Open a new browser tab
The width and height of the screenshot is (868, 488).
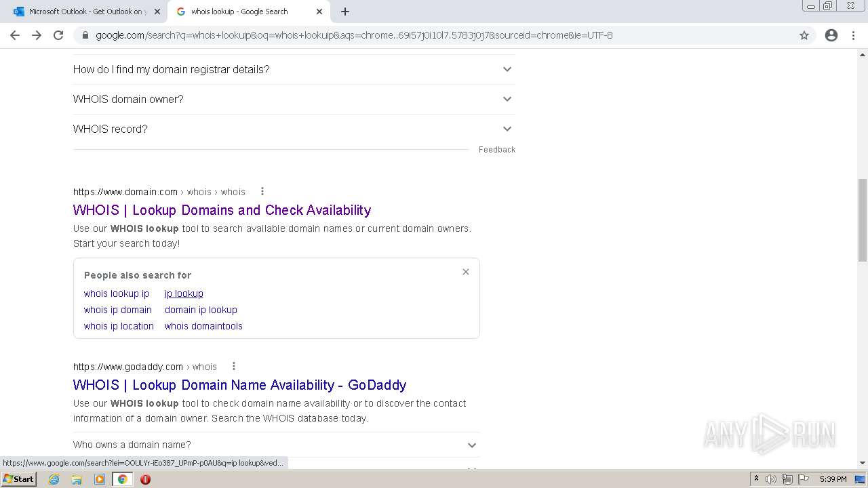tap(345, 12)
